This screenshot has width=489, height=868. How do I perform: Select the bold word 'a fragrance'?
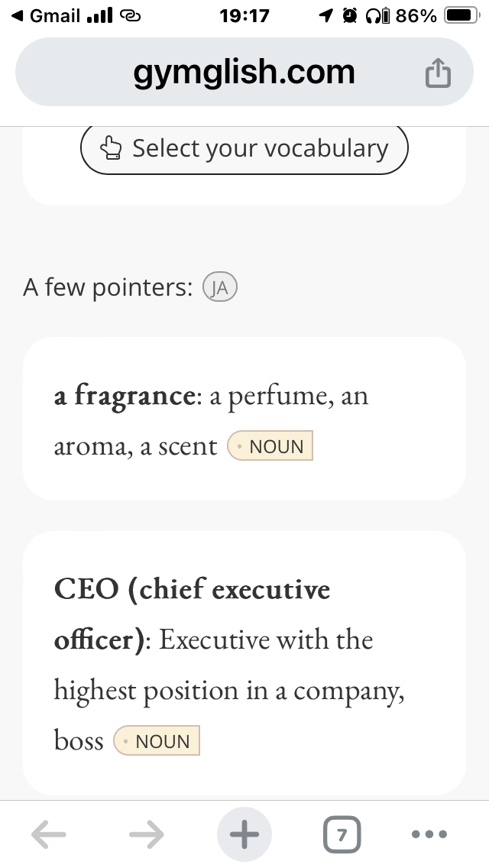tap(125, 396)
